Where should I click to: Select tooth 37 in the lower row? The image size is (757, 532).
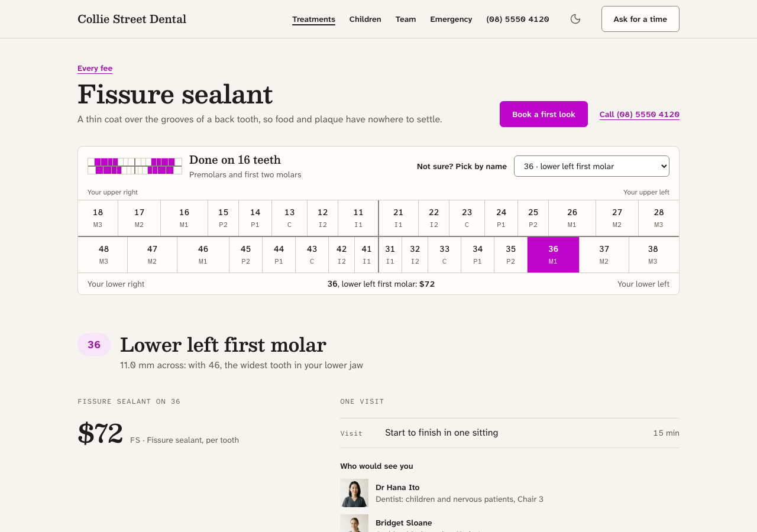(604, 255)
